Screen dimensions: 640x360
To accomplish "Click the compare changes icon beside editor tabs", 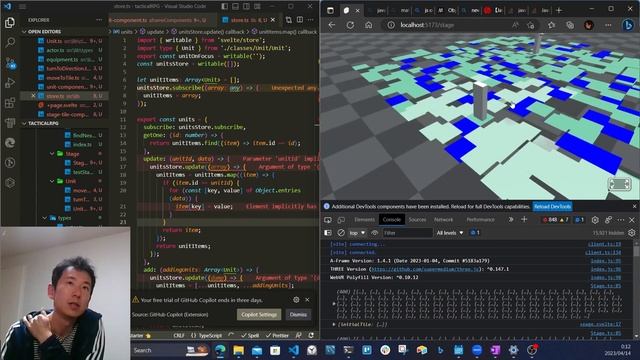I will pyautogui.click(x=289, y=20).
